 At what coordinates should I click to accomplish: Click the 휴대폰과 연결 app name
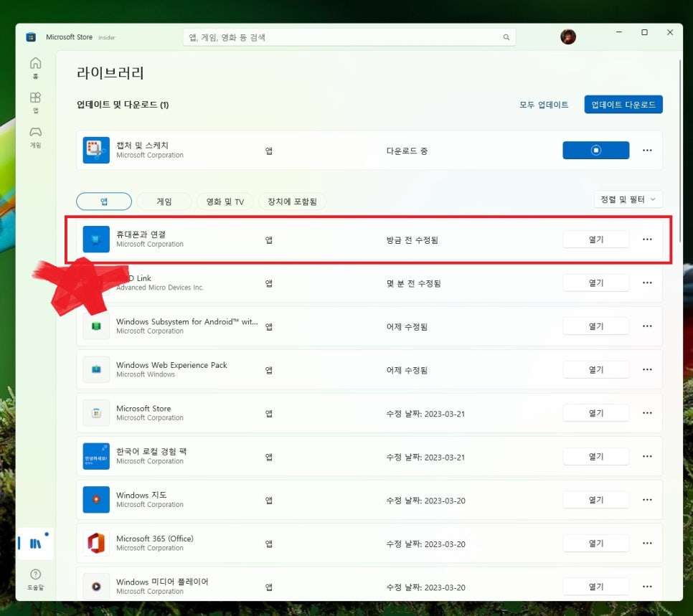click(141, 234)
